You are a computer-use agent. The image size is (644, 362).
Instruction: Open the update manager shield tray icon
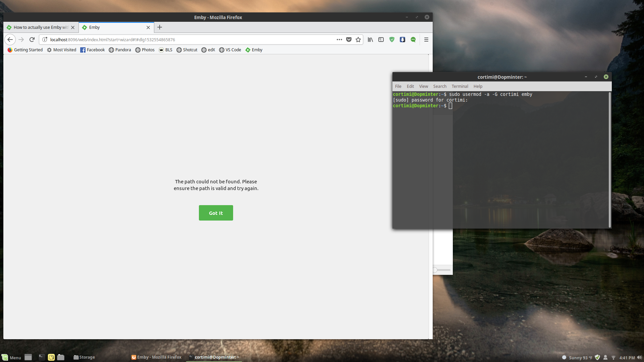click(597, 358)
